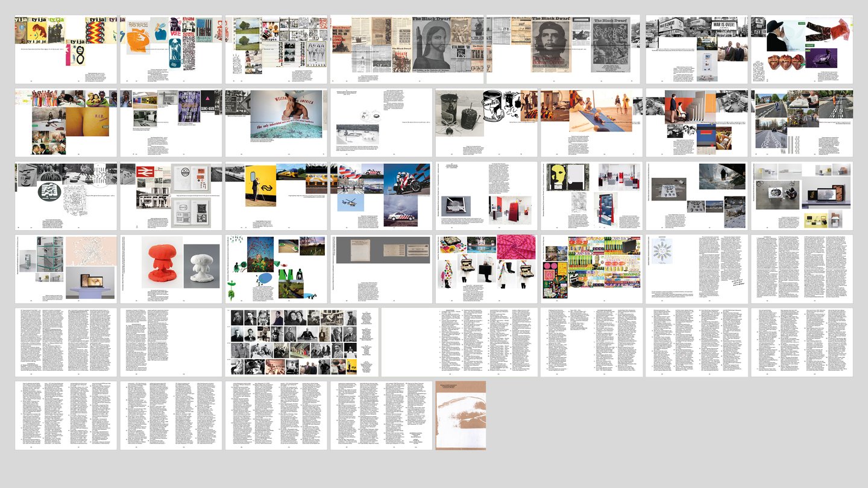Viewport: 868px width, 488px height.
Task: Open the spread with tree photos and calendar numbers
Action: (x=277, y=49)
